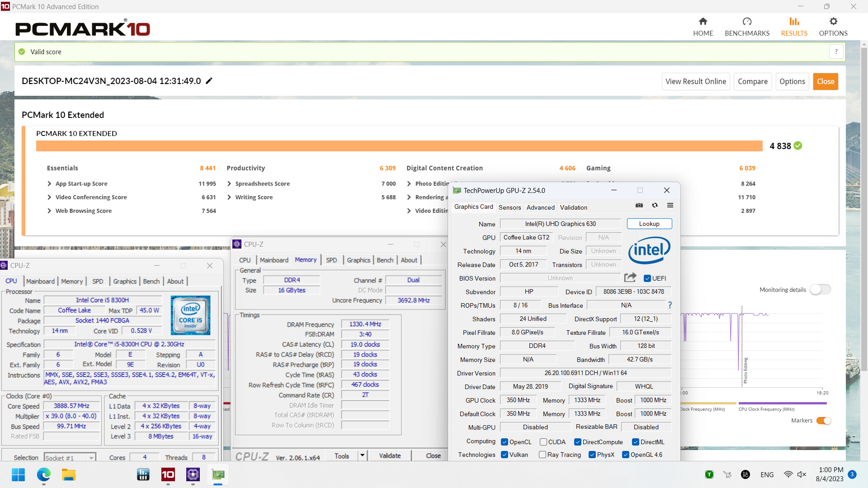Image resolution: width=868 pixels, height=488 pixels.
Task: Toggle the Vulkan checkbox
Action: click(x=505, y=455)
